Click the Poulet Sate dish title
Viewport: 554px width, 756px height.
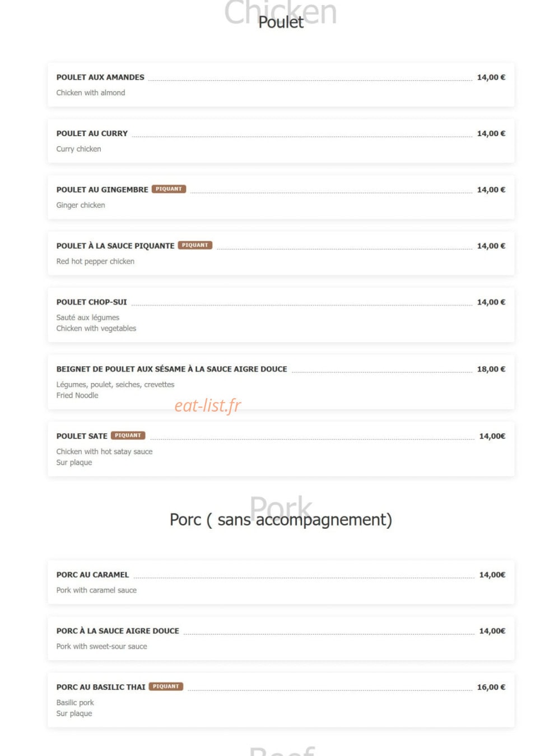(x=82, y=436)
